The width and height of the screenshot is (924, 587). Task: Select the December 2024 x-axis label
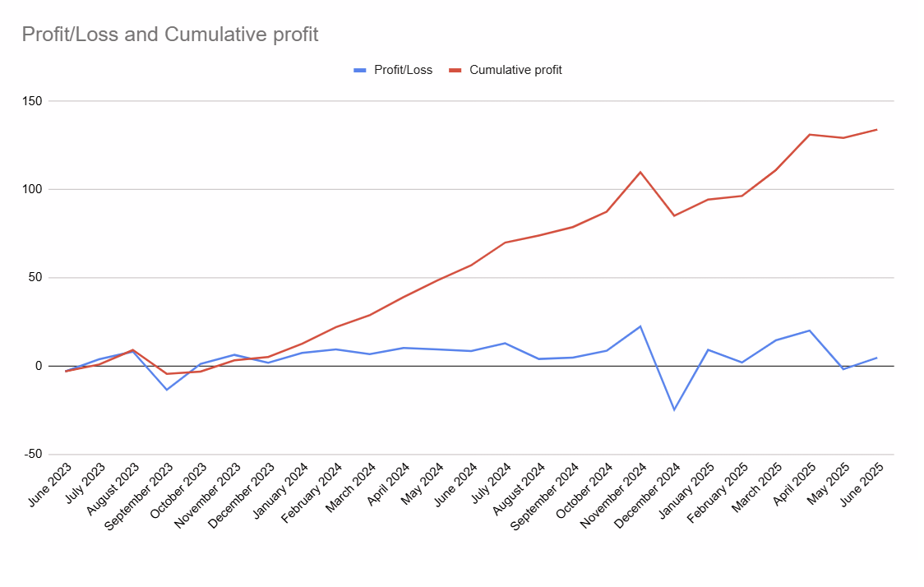point(649,492)
